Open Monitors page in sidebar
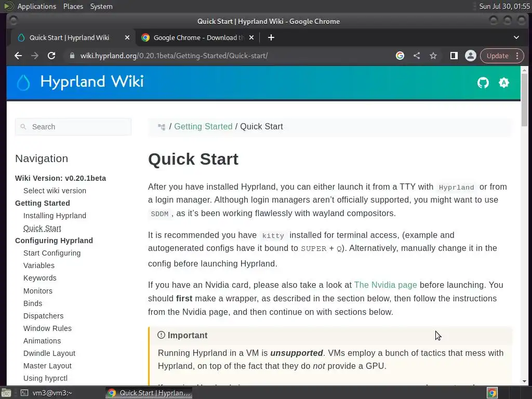 (37, 291)
